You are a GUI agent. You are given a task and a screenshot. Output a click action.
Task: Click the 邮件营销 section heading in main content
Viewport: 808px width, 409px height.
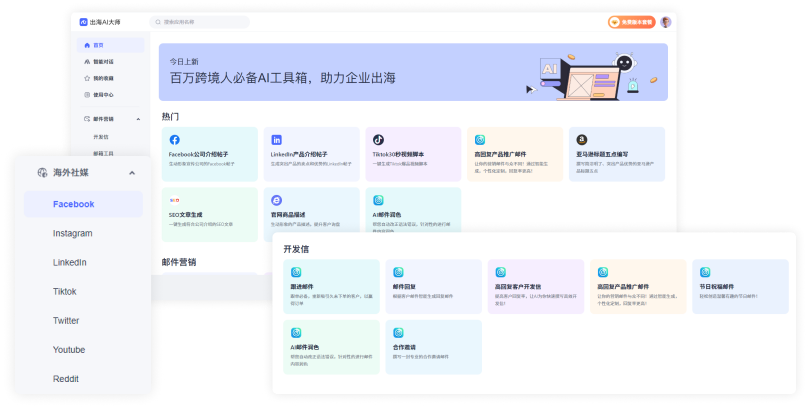(x=179, y=262)
